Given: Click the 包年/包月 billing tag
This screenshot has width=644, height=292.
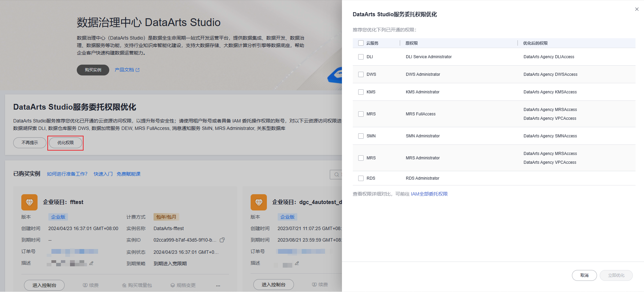Looking at the screenshot, I should (166, 217).
